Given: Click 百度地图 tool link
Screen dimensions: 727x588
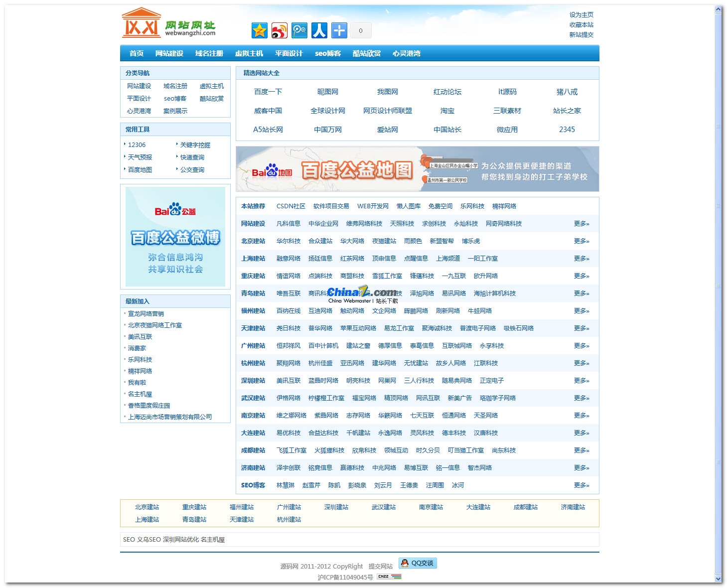Looking at the screenshot, I should (140, 170).
